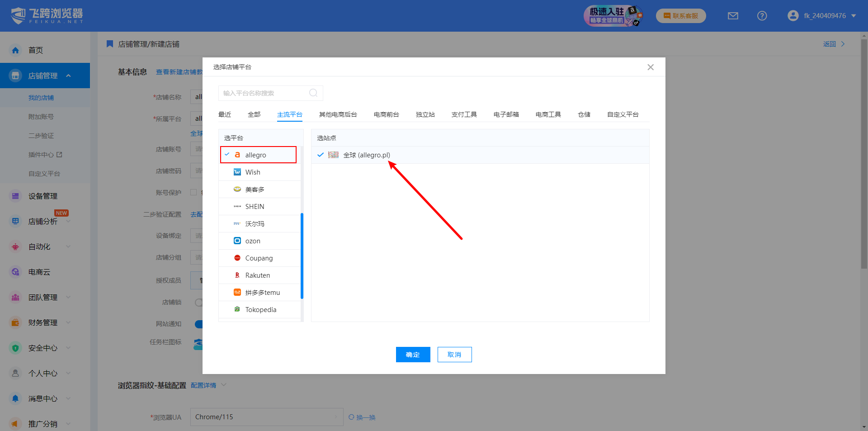Viewport: 868px width, 431px height.
Task: Select the 美客多 platform row
Action: (259, 189)
